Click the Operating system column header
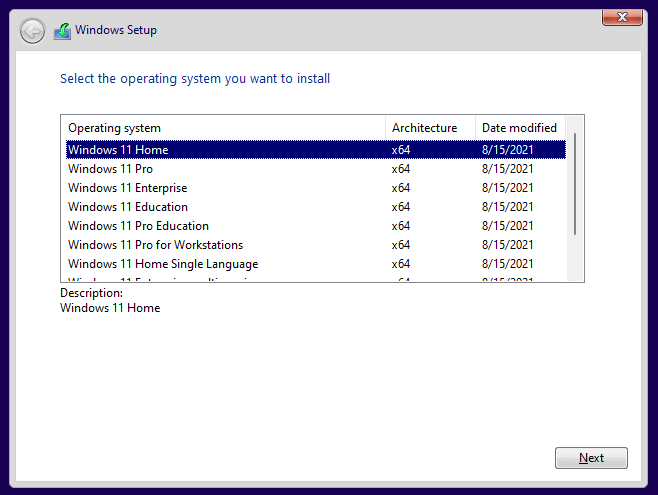 [224, 128]
